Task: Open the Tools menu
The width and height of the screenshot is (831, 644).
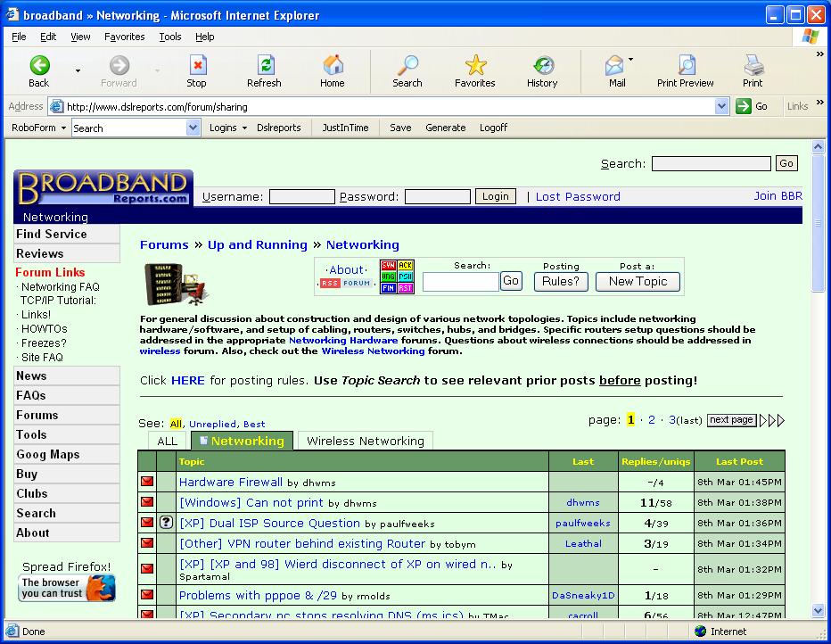Action: pyautogui.click(x=169, y=37)
